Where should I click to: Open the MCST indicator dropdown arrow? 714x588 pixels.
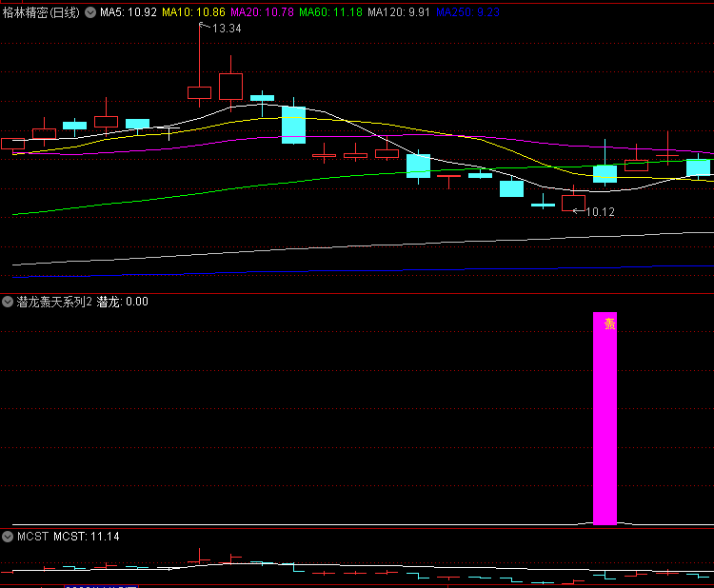point(8,537)
